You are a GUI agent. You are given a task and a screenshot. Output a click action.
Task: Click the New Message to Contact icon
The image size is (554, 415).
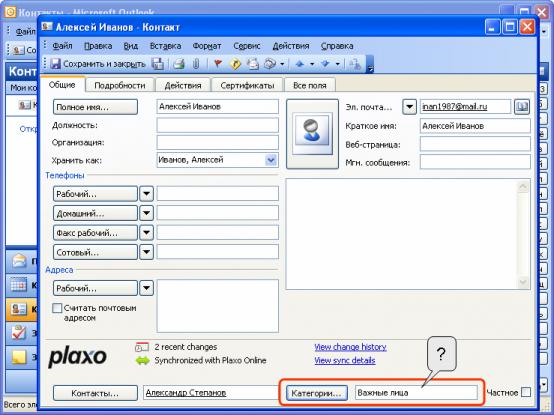(252, 64)
